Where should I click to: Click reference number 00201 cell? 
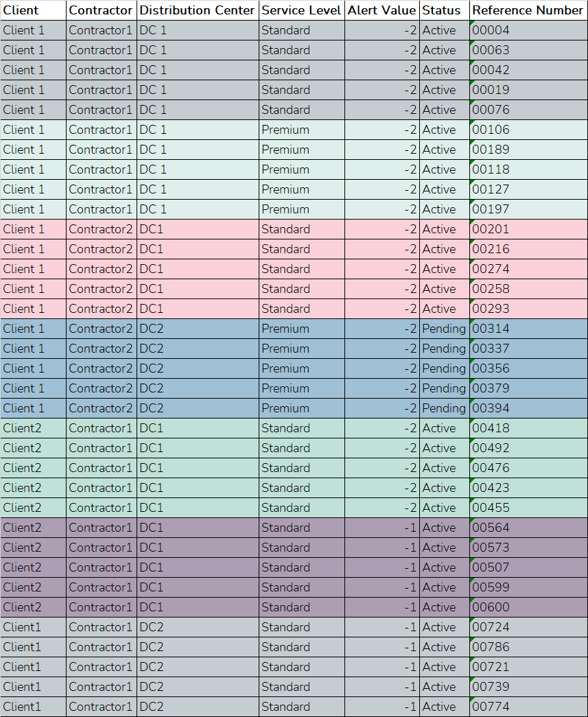(528, 229)
